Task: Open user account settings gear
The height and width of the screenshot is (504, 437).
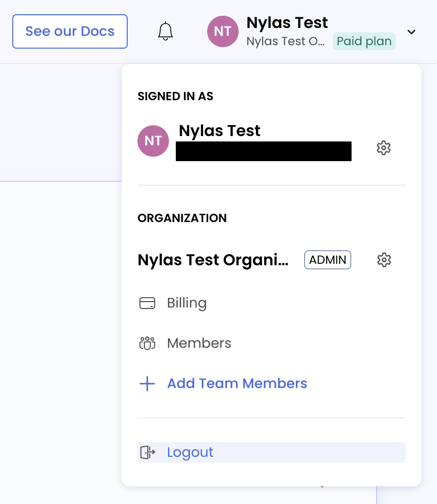Action: [x=383, y=147]
